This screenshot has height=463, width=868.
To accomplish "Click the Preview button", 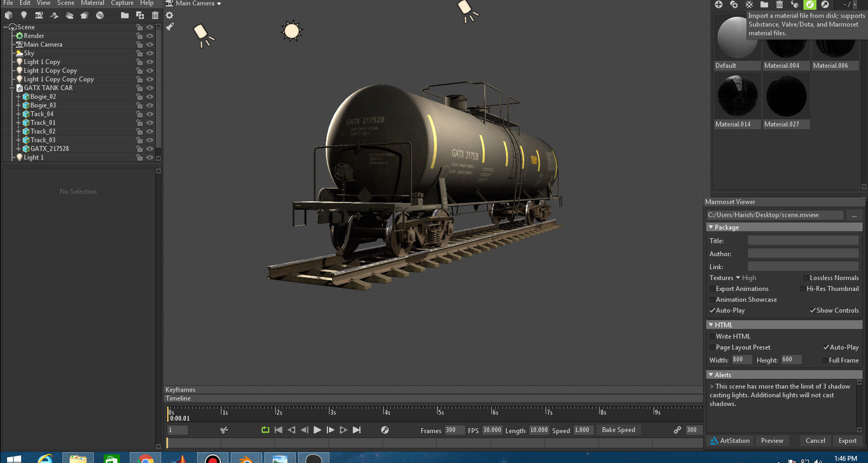I will coord(772,441).
